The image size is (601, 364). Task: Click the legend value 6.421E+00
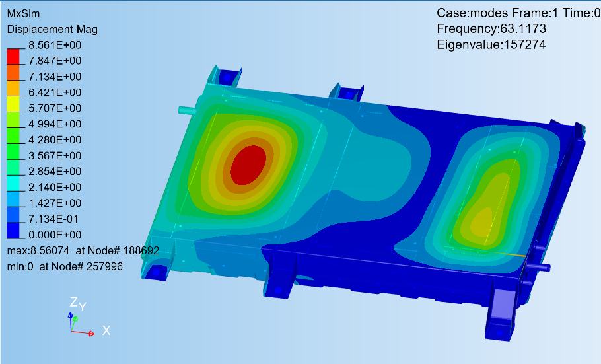point(55,92)
